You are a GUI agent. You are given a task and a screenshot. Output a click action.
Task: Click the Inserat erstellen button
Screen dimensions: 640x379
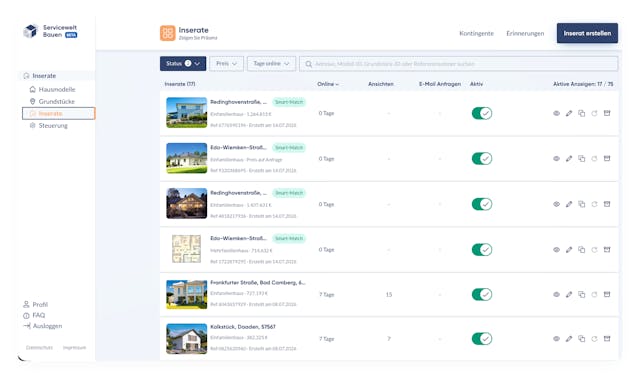tap(587, 33)
